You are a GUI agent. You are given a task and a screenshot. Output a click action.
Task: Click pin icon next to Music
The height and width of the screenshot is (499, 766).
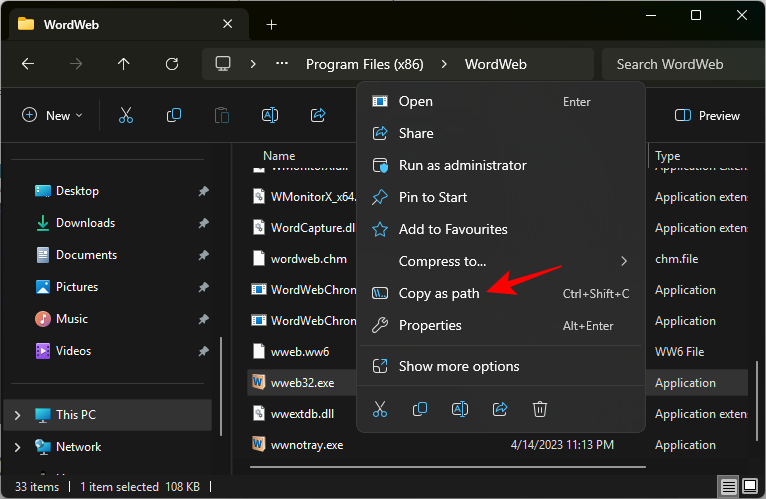[x=204, y=319]
